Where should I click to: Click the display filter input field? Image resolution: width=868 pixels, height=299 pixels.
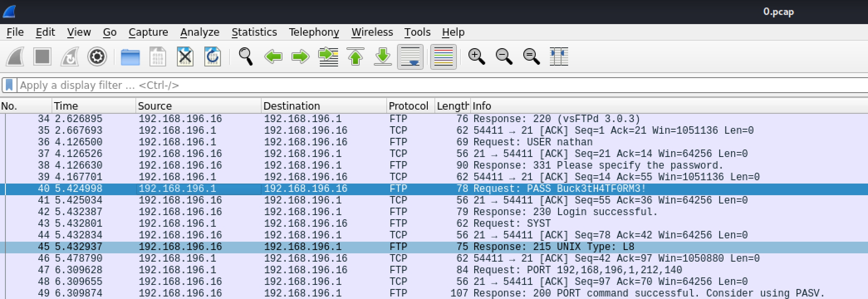coord(415,85)
